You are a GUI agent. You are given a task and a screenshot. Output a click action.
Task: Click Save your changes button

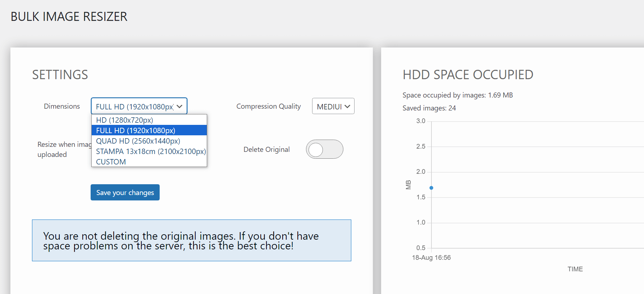click(125, 193)
